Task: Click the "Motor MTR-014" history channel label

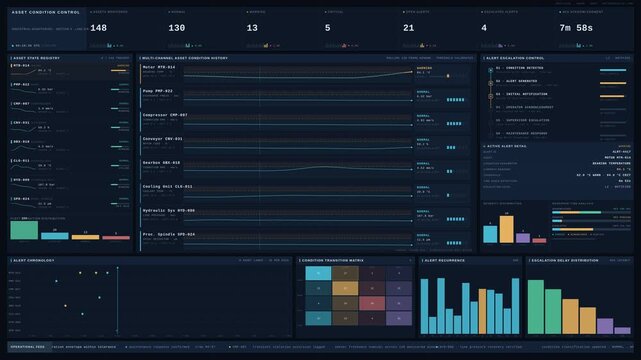Action: 159,67
